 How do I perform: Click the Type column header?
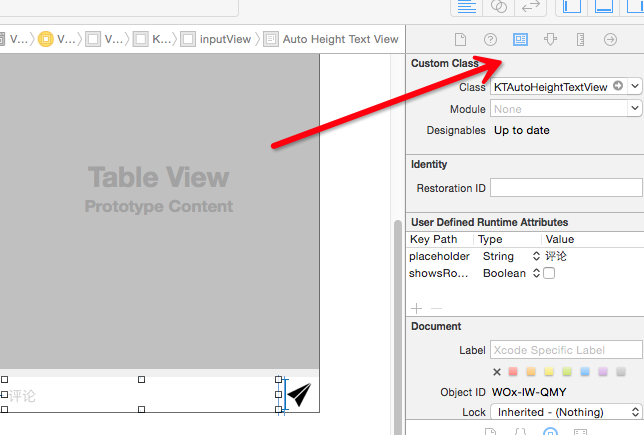point(490,239)
